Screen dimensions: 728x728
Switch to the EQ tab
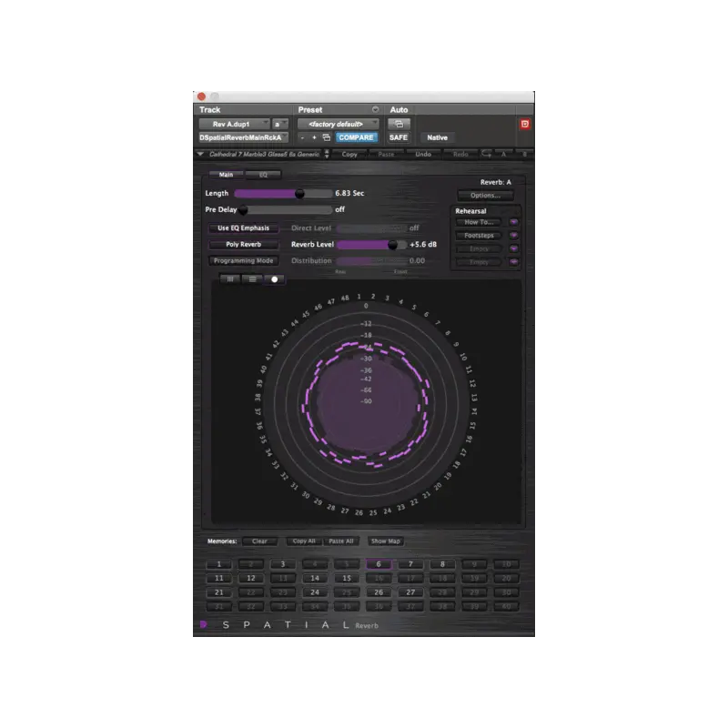(263, 175)
